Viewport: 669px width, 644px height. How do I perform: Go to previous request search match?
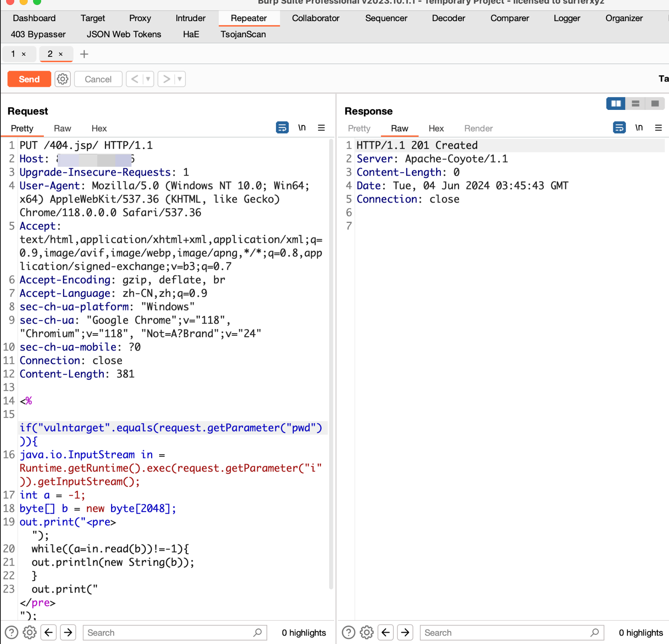point(49,632)
